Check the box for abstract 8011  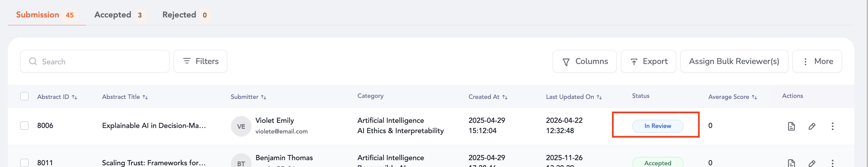(x=24, y=163)
